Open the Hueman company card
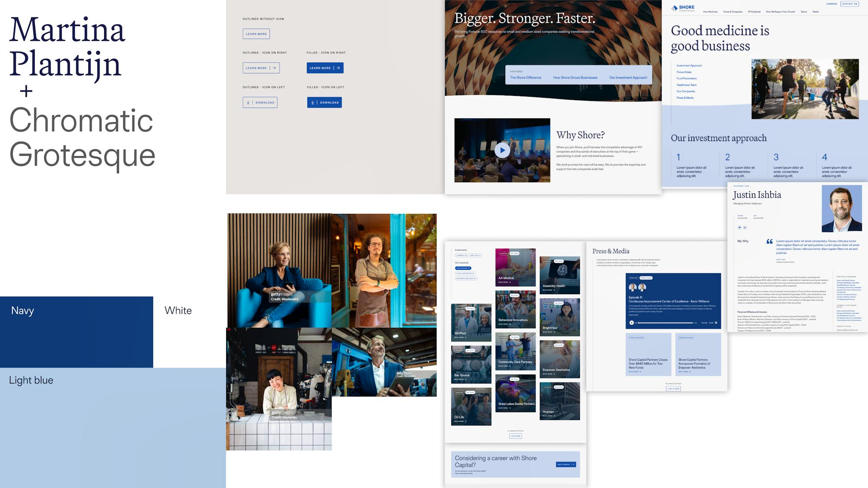Screen dimensions: 868x488 [560, 401]
